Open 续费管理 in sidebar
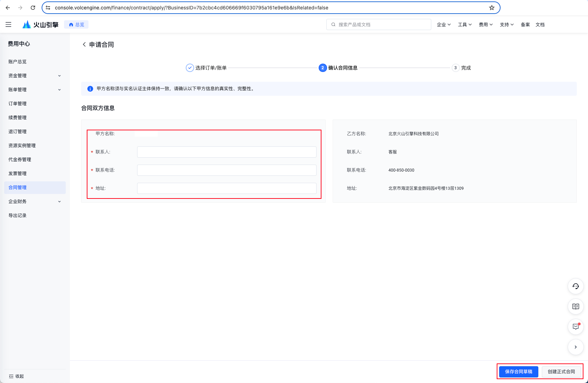 coord(35,118)
